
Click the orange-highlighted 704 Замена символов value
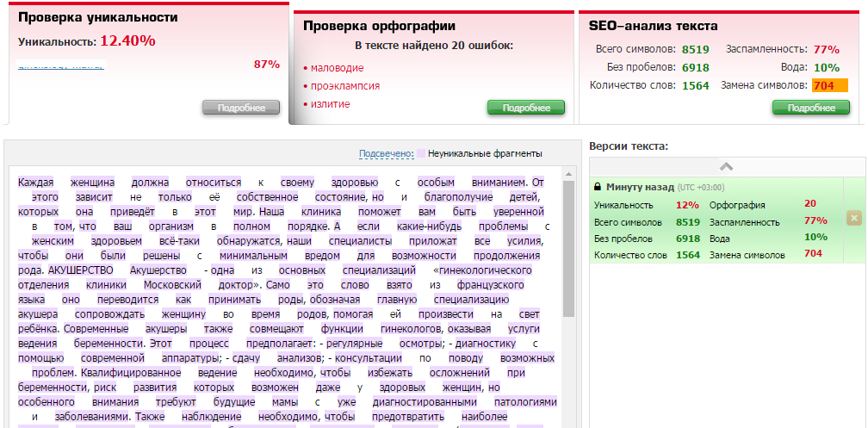(829, 85)
